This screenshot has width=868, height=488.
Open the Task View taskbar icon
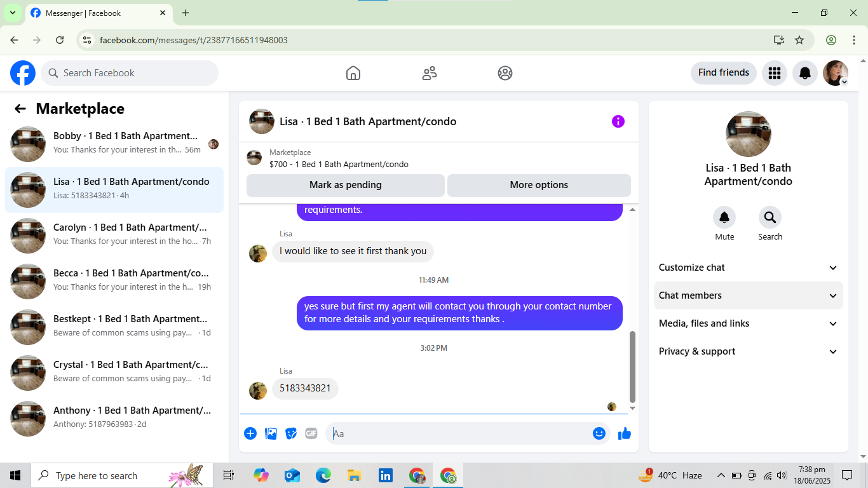(x=229, y=475)
